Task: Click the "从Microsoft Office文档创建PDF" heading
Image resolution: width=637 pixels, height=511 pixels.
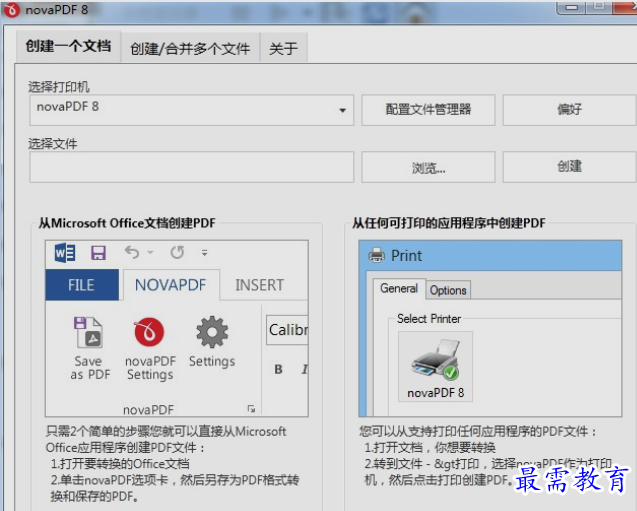Action: 127,223
